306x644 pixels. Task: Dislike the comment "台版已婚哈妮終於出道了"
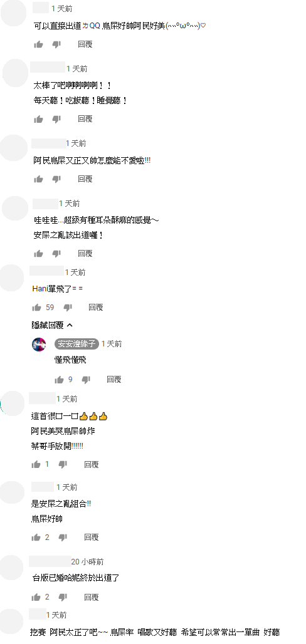pyautogui.click(x=63, y=597)
